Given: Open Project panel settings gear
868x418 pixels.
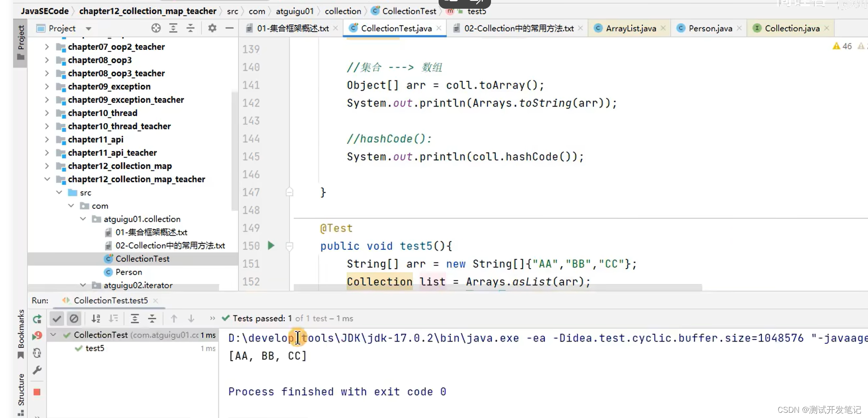Looking at the screenshot, I should (212, 28).
